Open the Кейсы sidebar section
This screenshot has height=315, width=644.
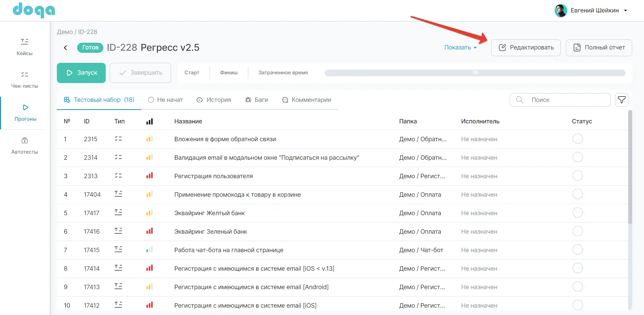[x=25, y=47]
